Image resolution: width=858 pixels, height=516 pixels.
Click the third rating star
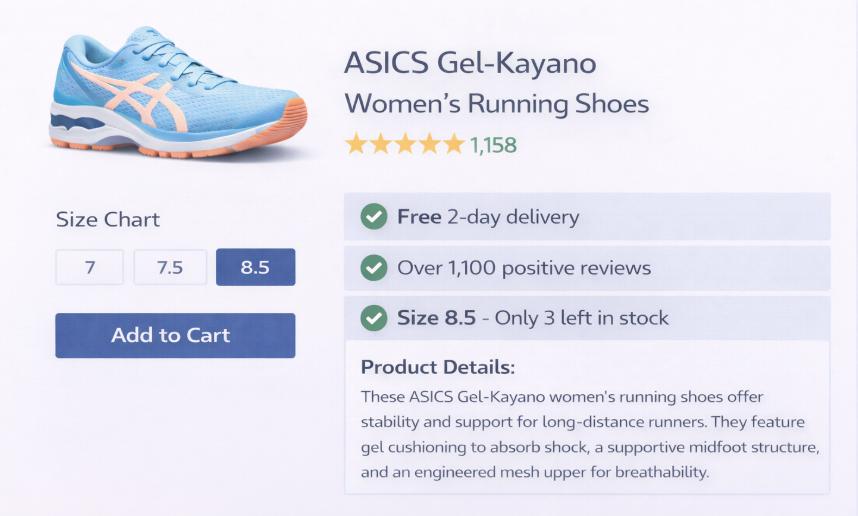tap(405, 145)
